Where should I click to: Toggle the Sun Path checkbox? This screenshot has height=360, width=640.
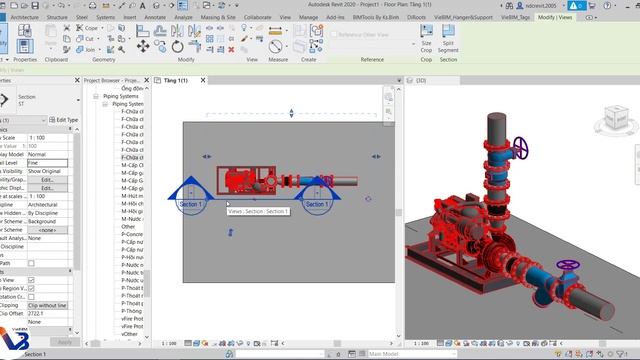(31, 263)
